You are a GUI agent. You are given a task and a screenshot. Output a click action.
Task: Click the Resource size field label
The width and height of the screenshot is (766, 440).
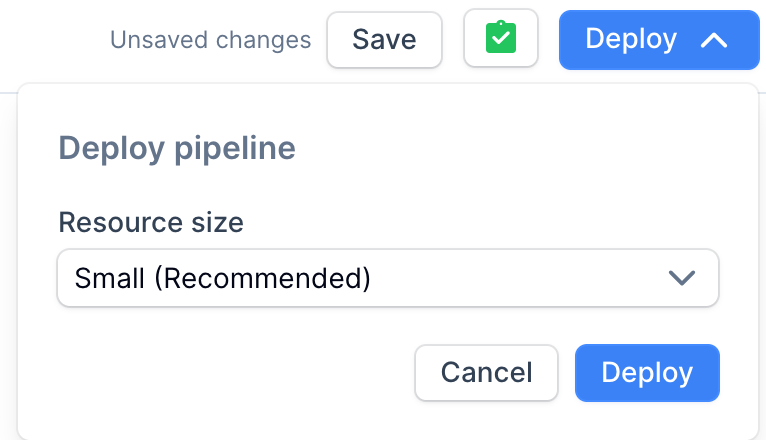pos(151,221)
